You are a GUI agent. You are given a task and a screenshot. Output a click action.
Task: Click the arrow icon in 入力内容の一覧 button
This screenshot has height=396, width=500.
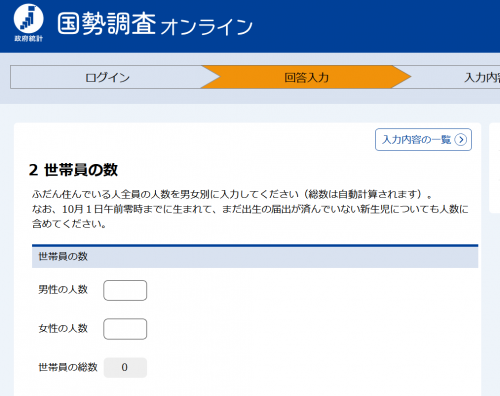461,140
